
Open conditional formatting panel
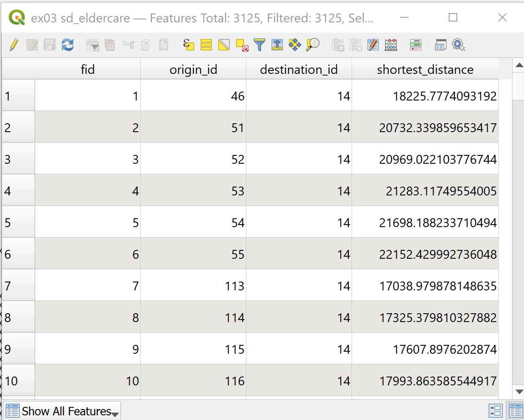point(416,45)
